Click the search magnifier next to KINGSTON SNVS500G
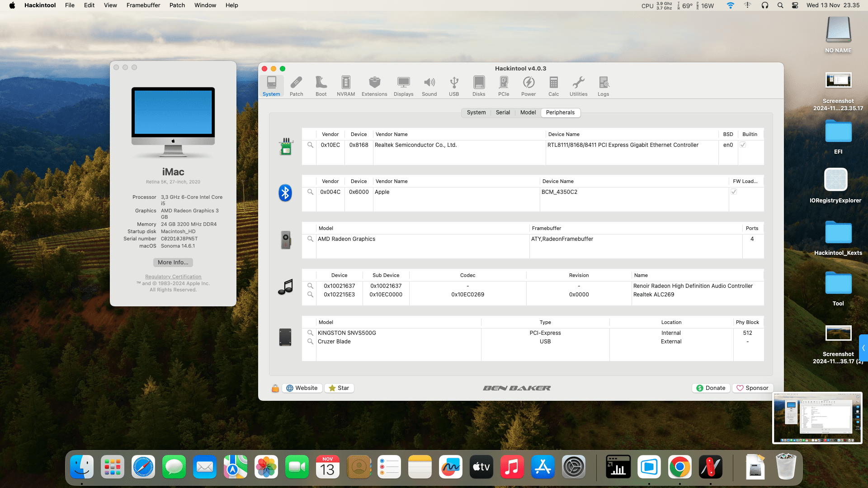 [310, 333]
